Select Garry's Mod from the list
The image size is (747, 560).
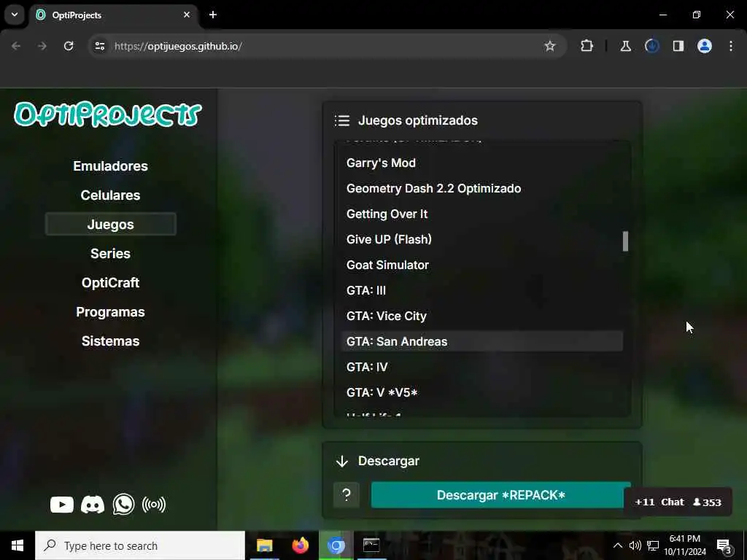[x=481, y=163]
